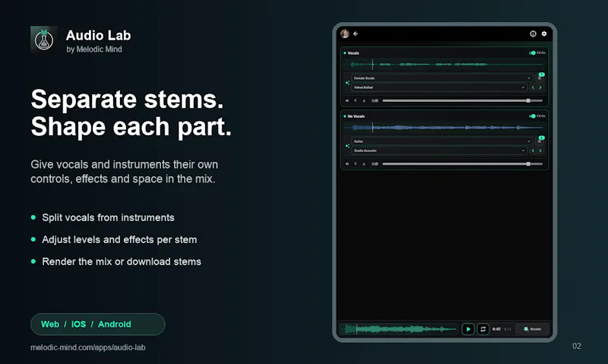Select next preset arrow in Vocals stem

[x=540, y=87]
